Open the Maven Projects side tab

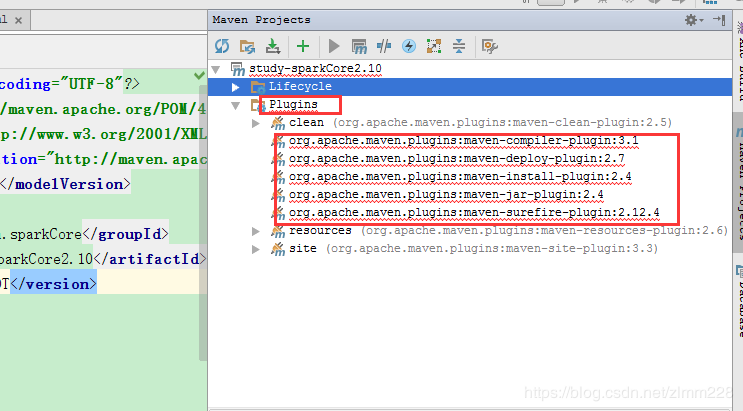pos(738,183)
